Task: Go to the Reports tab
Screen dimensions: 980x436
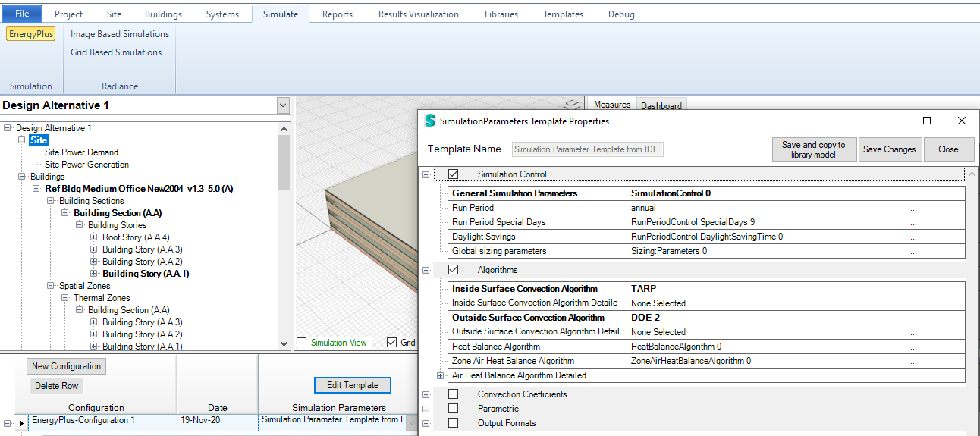Action: [338, 14]
